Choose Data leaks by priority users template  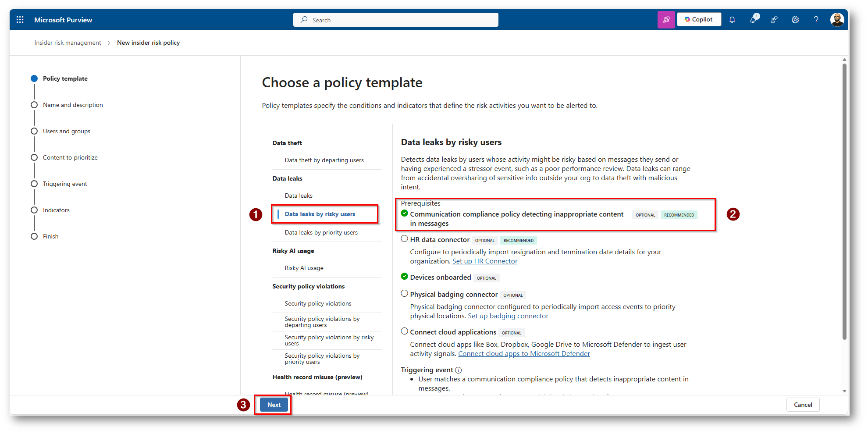point(321,233)
